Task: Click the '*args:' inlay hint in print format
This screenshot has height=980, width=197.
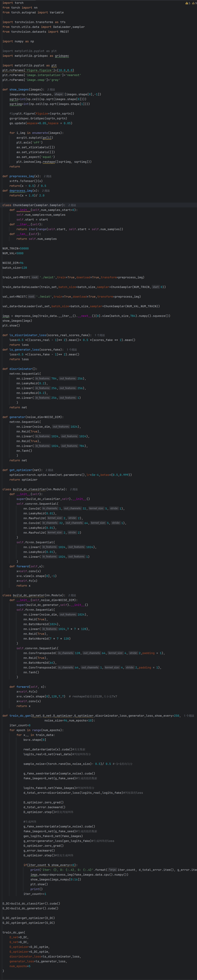Action: [x=113, y=870]
